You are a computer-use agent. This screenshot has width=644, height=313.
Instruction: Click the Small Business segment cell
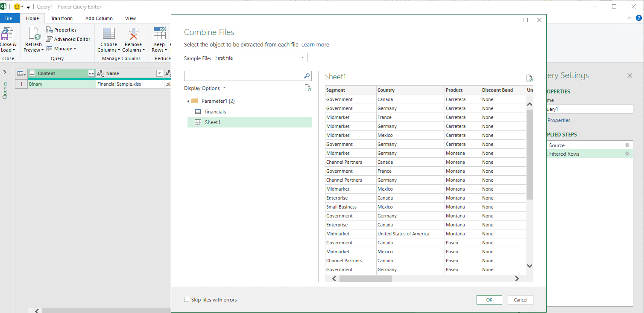coord(351,207)
